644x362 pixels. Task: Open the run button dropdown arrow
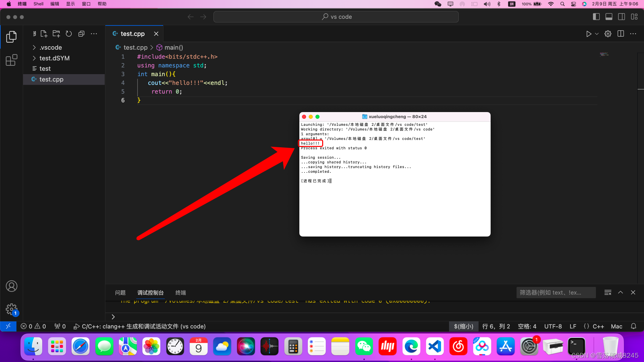click(x=597, y=34)
